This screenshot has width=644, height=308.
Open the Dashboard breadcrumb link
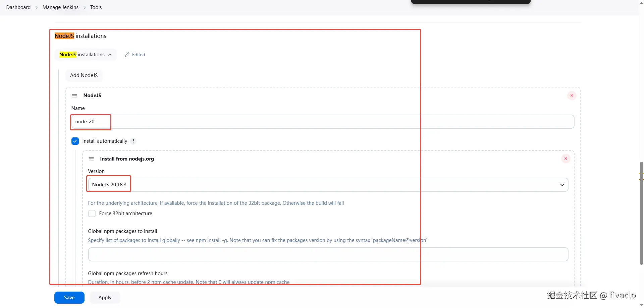(x=18, y=7)
